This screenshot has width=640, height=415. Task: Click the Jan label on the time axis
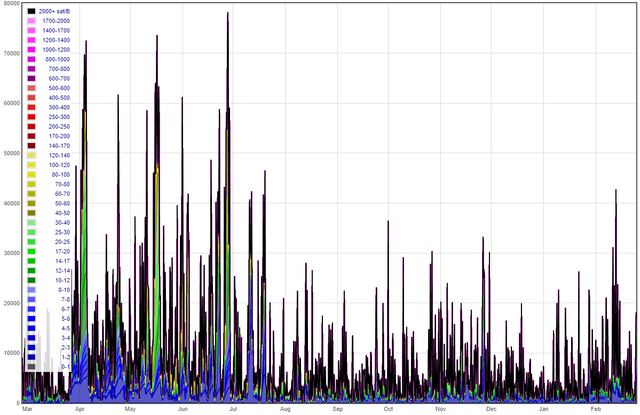543,409
